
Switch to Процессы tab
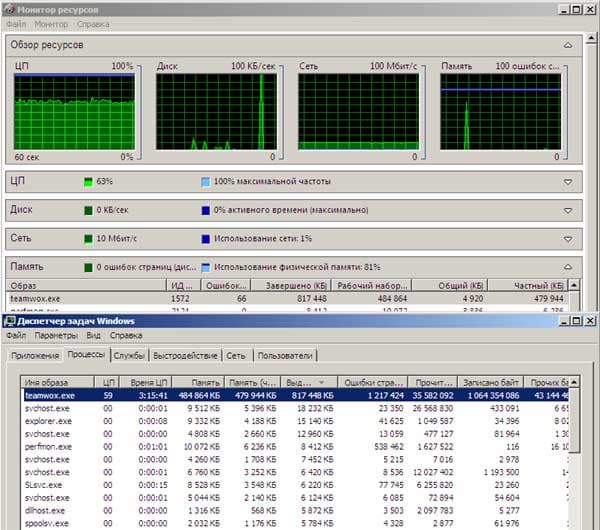pyautogui.click(x=86, y=355)
